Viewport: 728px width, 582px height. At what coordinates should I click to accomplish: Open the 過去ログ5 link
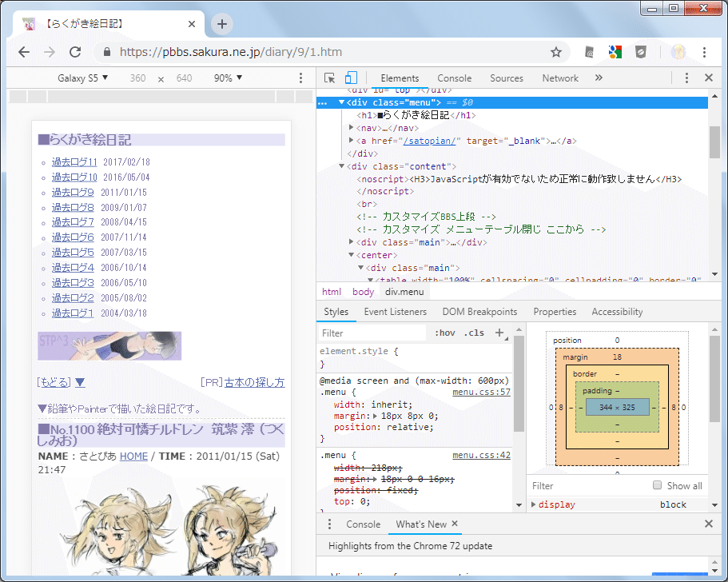coord(73,252)
